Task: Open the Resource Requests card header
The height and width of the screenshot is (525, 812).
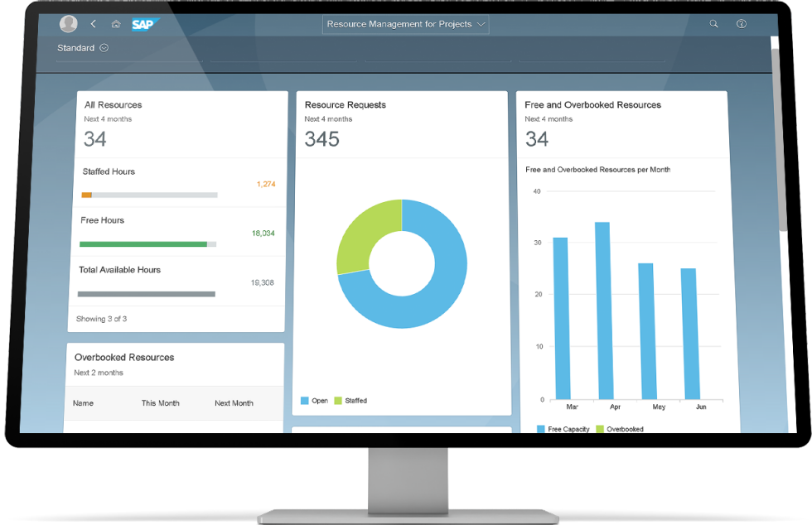Action: [x=345, y=105]
